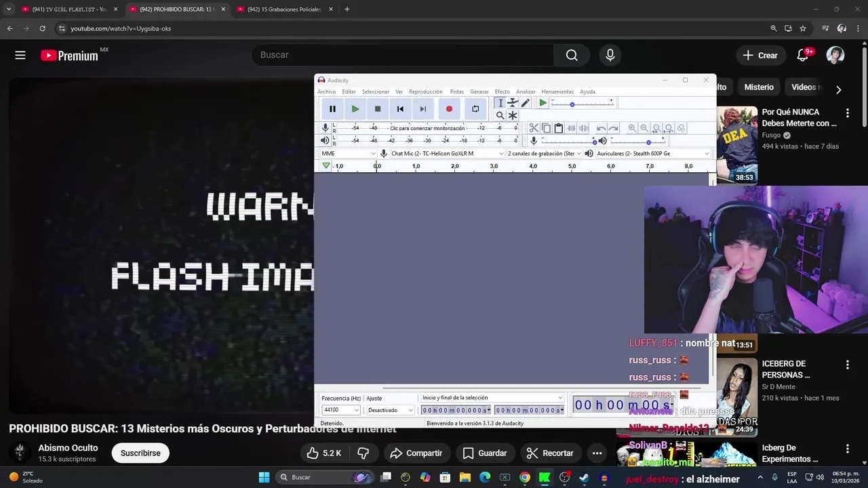Open the recording channels dropdown
This screenshot has height=488, width=868.
click(545, 153)
